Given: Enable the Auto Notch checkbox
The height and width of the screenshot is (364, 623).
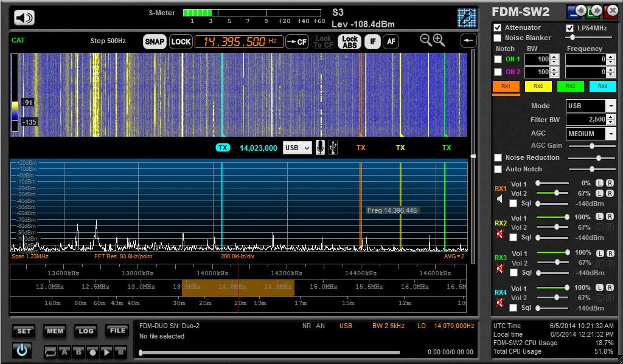Looking at the screenshot, I should pyautogui.click(x=498, y=169).
